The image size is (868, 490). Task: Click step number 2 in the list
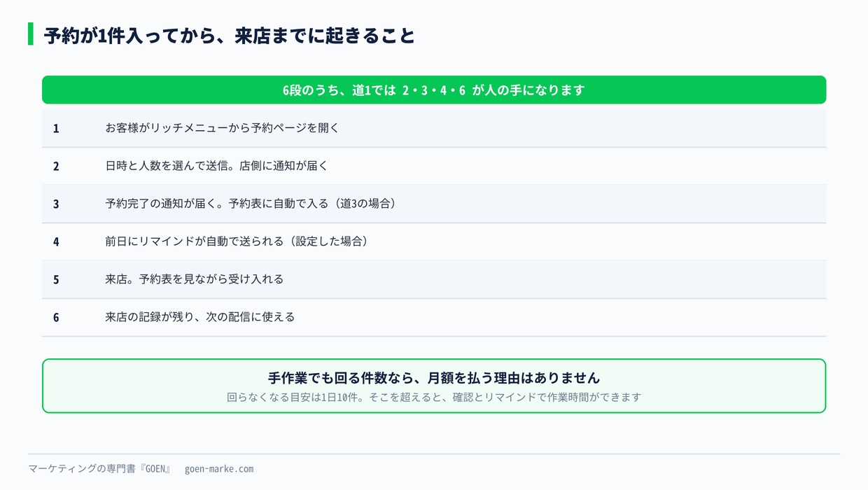click(x=56, y=166)
